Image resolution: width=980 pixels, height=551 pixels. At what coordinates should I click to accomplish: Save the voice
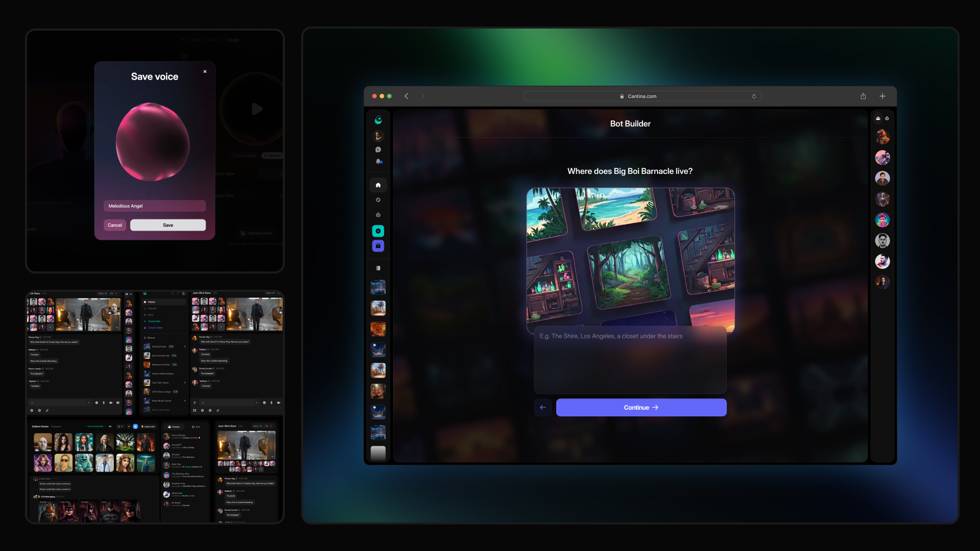pos(168,225)
